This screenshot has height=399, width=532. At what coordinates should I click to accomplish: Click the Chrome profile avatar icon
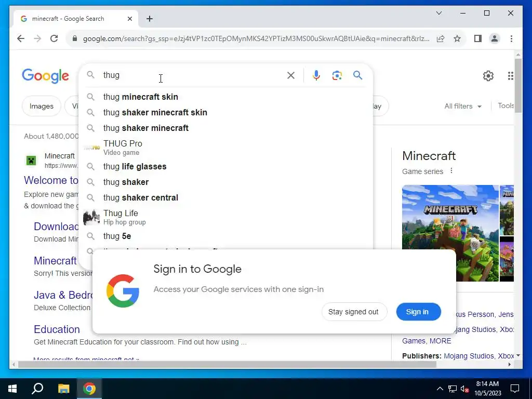click(495, 38)
